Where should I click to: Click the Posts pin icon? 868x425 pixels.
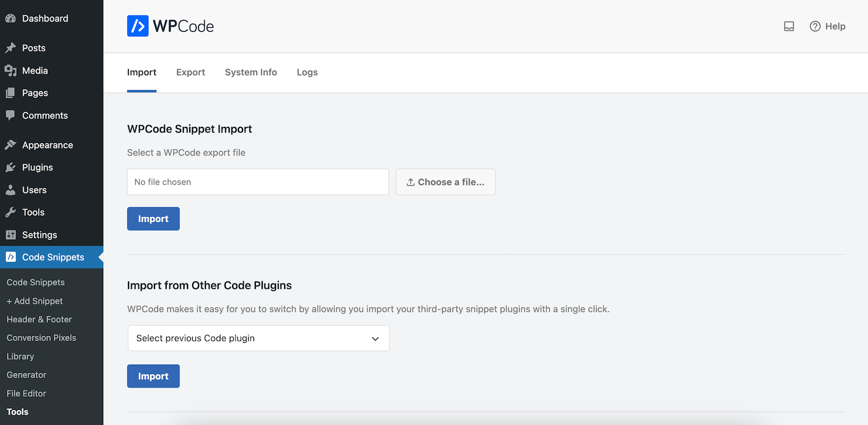pyautogui.click(x=10, y=48)
